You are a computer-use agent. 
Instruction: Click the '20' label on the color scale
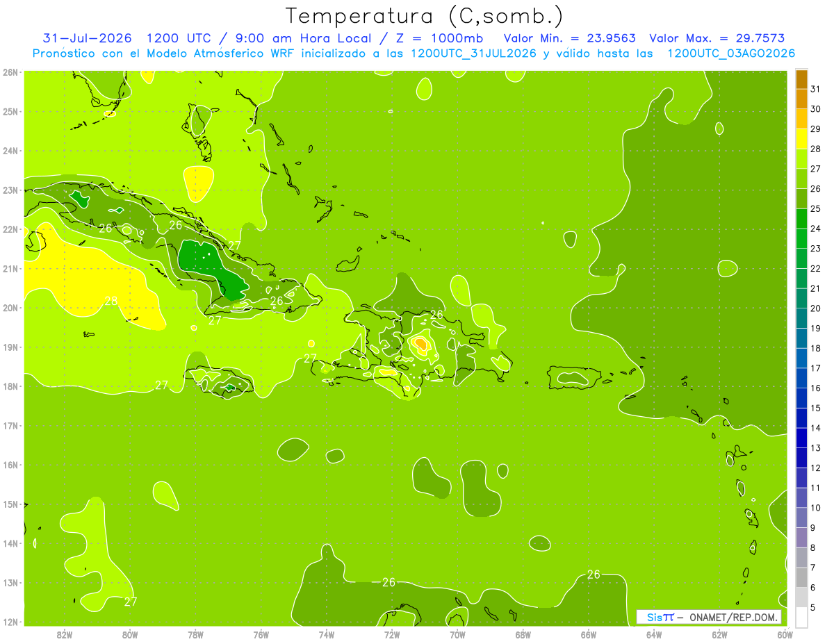click(x=816, y=308)
